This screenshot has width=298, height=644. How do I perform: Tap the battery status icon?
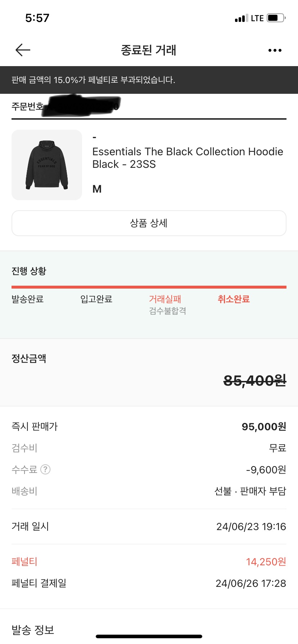[276, 18]
